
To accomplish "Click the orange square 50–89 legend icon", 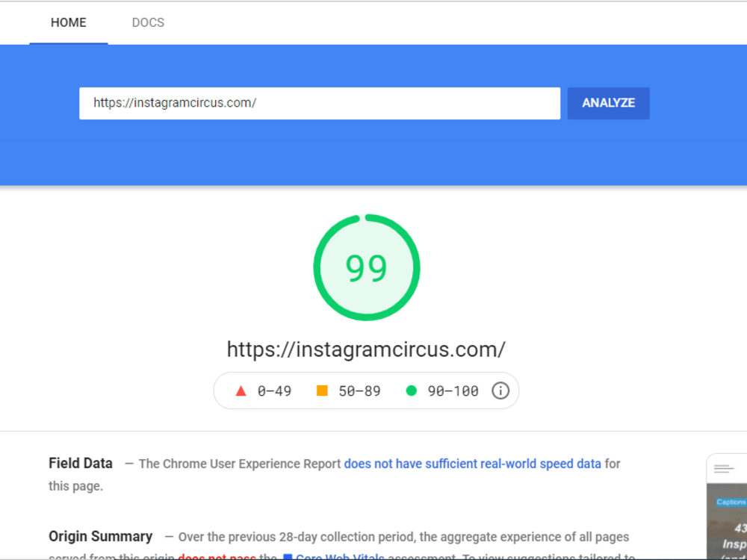I will 322,391.
